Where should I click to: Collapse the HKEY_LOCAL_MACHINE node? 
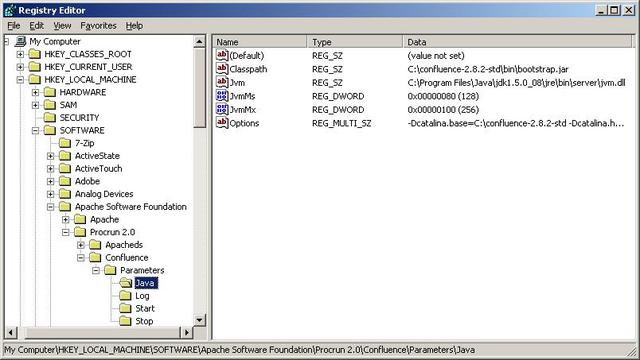pos(20,80)
